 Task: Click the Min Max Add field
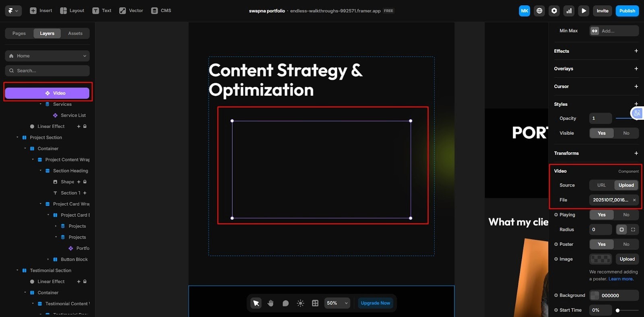(614, 31)
